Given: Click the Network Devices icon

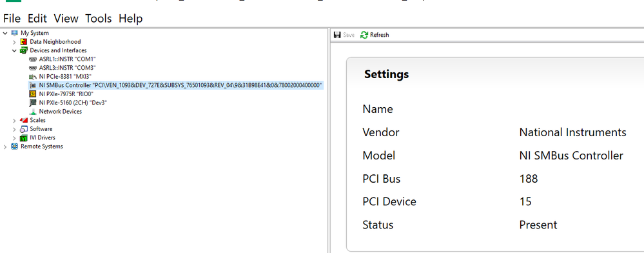Looking at the screenshot, I should point(33,112).
